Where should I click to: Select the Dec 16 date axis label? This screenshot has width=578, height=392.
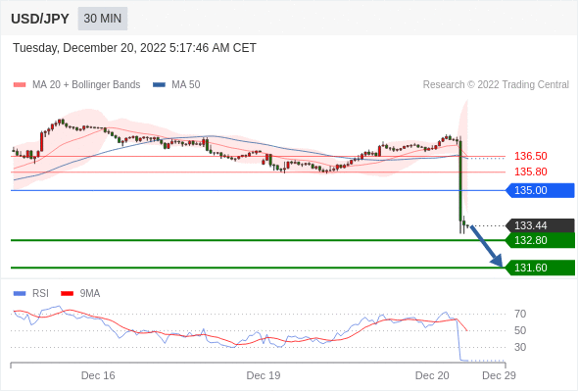point(98,375)
